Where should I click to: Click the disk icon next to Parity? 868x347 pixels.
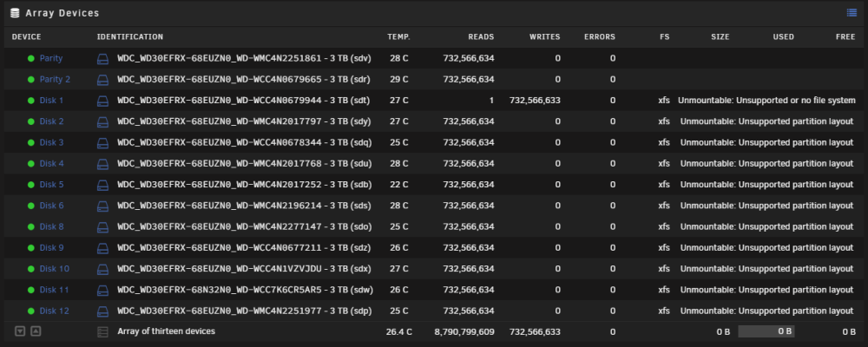[x=103, y=59]
